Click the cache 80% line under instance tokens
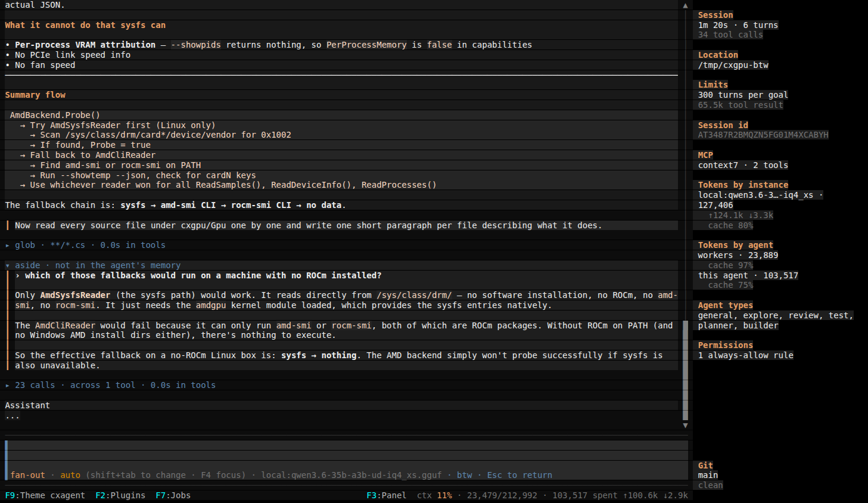 click(x=730, y=225)
